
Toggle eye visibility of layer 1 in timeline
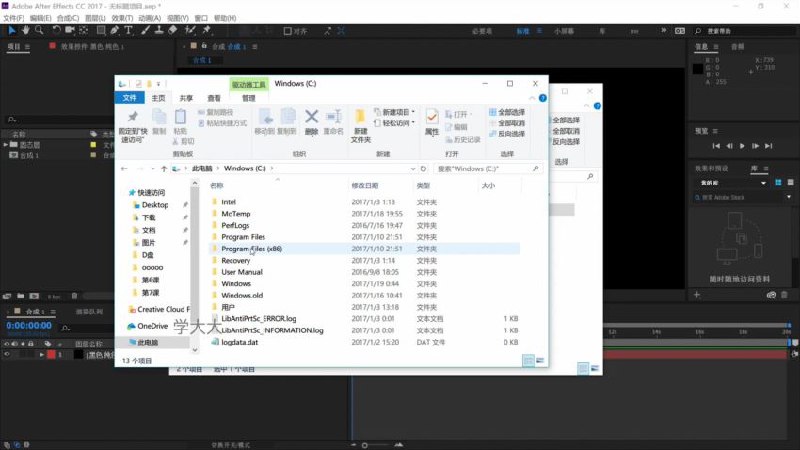click(x=7, y=355)
